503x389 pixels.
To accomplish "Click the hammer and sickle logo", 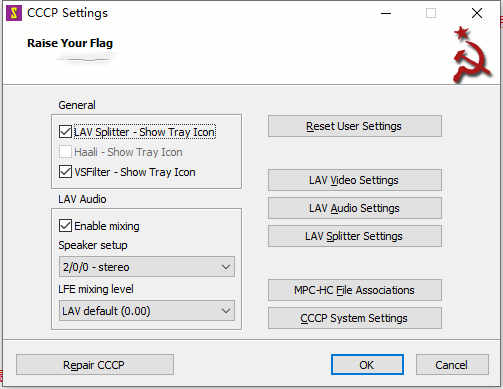I will [471, 55].
